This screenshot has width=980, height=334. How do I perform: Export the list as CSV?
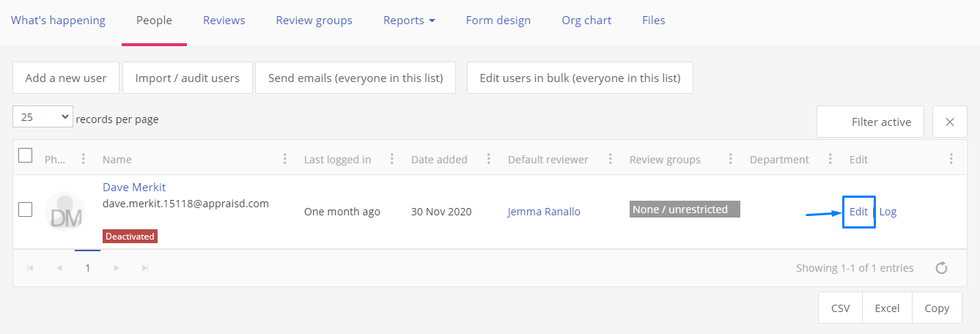(x=840, y=308)
